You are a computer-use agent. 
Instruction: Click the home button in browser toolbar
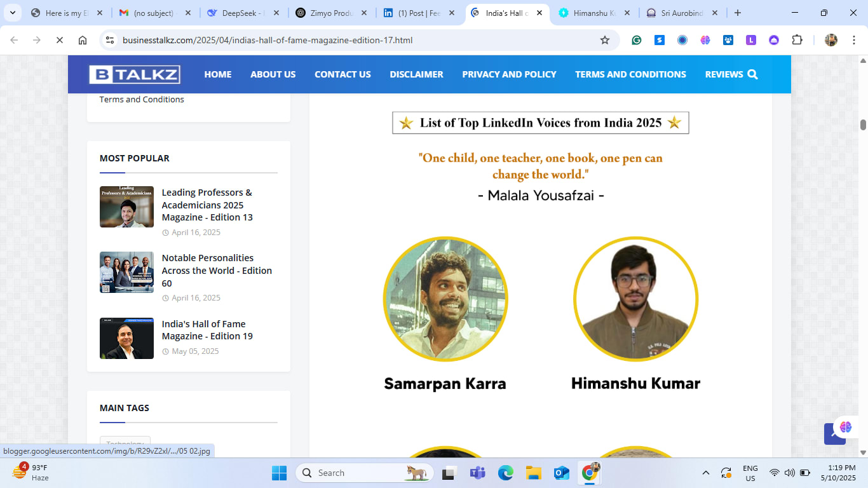click(x=83, y=40)
